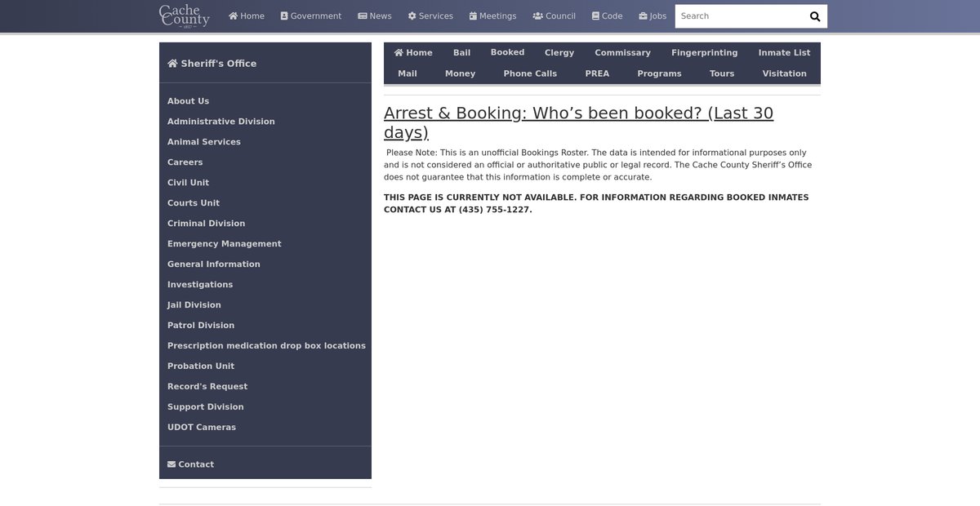Click the briefcase icon for Jobs
Image resolution: width=980 pixels, height=506 pixels.
643,16
